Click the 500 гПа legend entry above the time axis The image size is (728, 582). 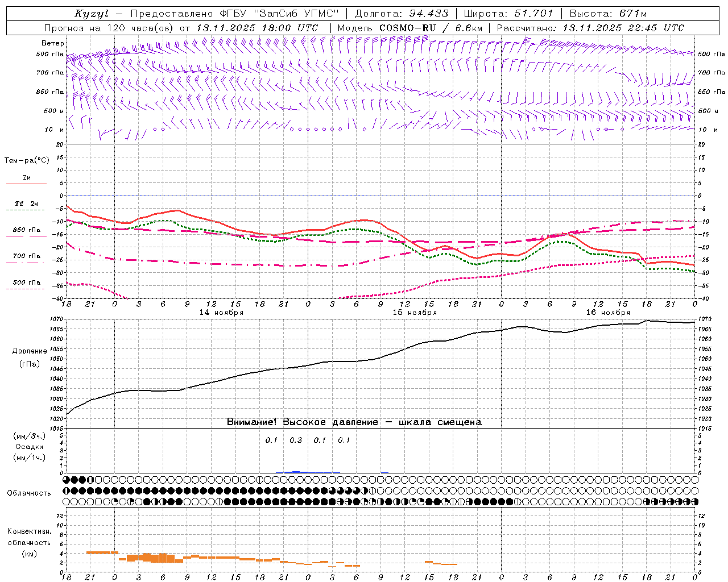pos(27,282)
